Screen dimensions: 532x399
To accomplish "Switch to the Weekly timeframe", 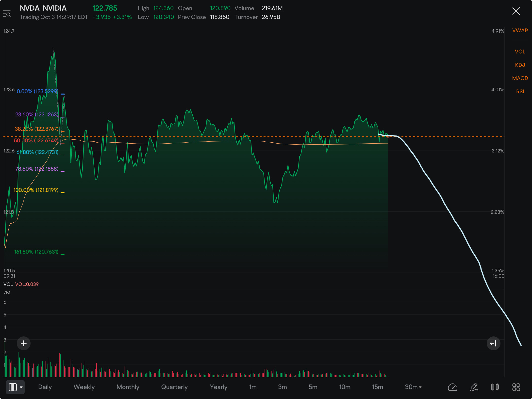I will [84, 387].
